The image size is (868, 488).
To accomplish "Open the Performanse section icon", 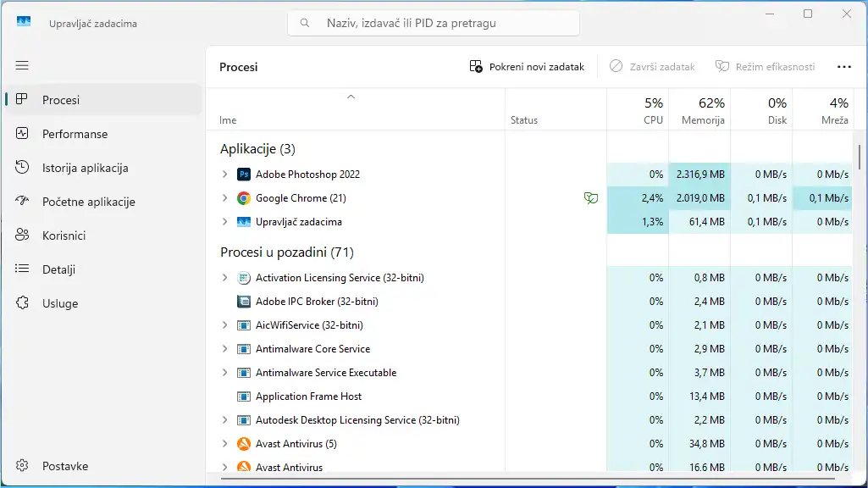I will coord(22,133).
